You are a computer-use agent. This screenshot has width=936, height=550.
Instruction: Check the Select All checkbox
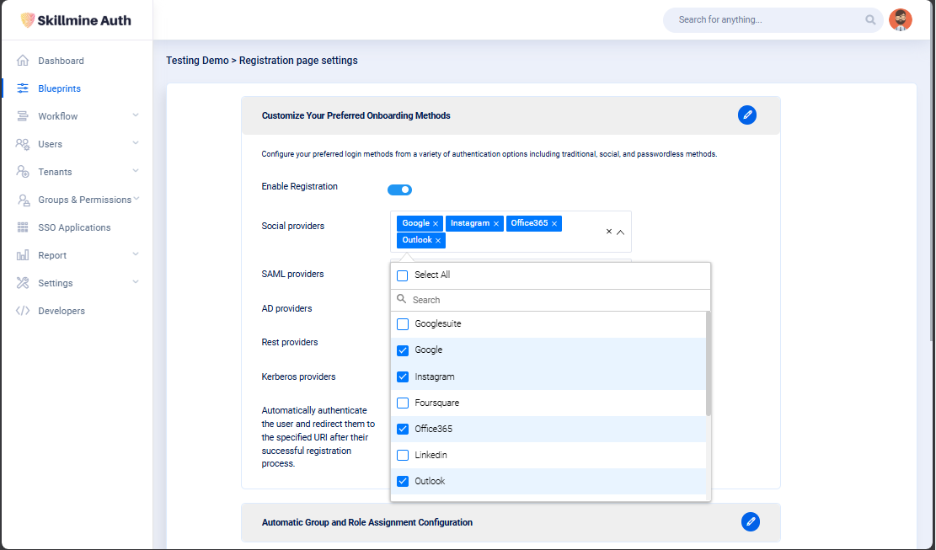click(x=403, y=275)
